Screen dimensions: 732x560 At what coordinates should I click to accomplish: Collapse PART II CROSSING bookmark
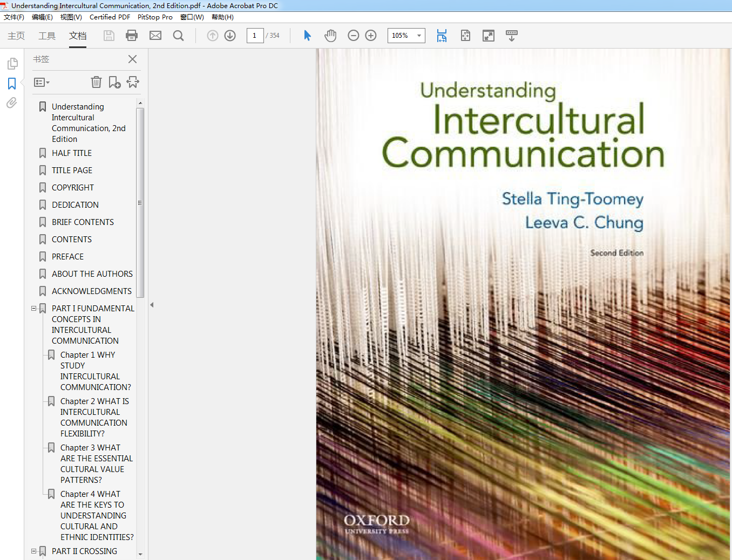click(x=34, y=551)
